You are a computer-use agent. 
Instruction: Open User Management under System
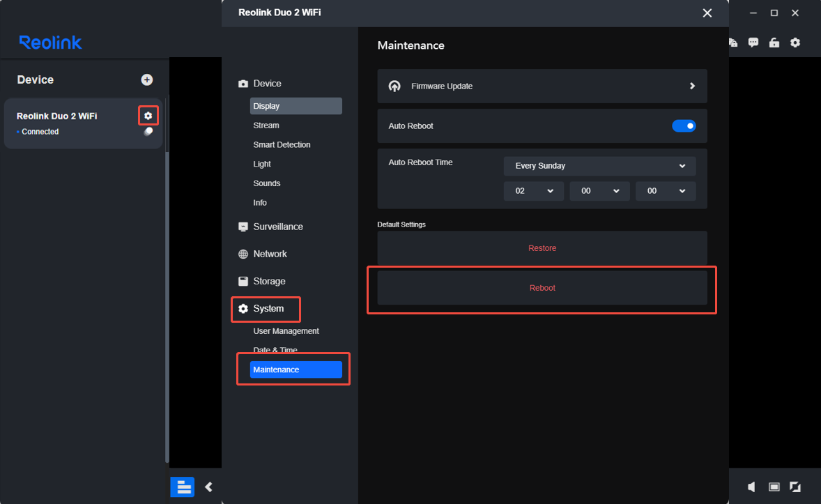coord(286,331)
